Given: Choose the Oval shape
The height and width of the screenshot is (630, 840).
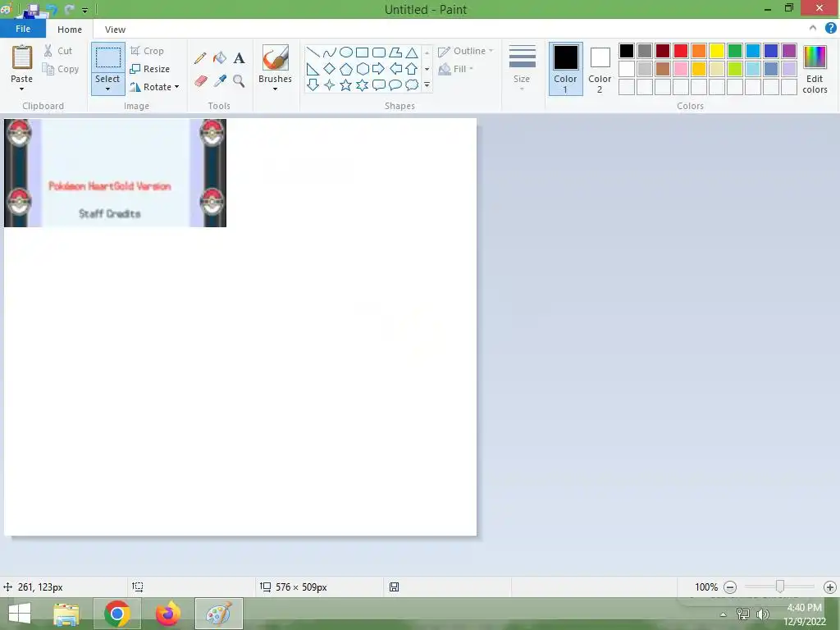Looking at the screenshot, I should [x=346, y=52].
